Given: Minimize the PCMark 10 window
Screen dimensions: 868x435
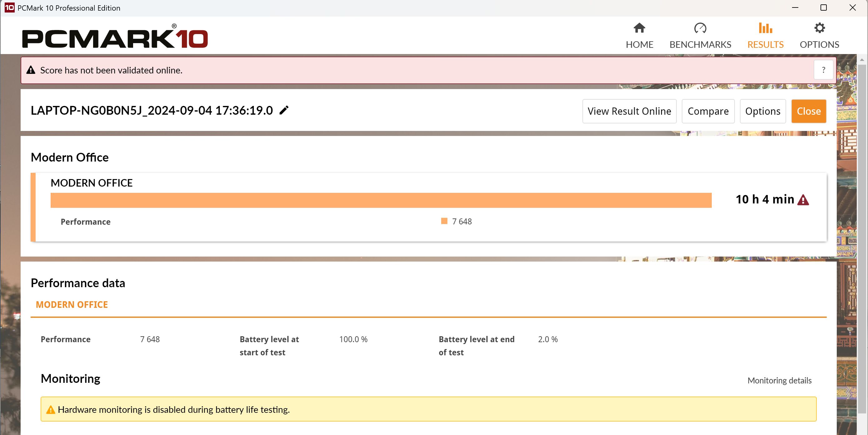Looking at the screenshot, I should [795, 7].
